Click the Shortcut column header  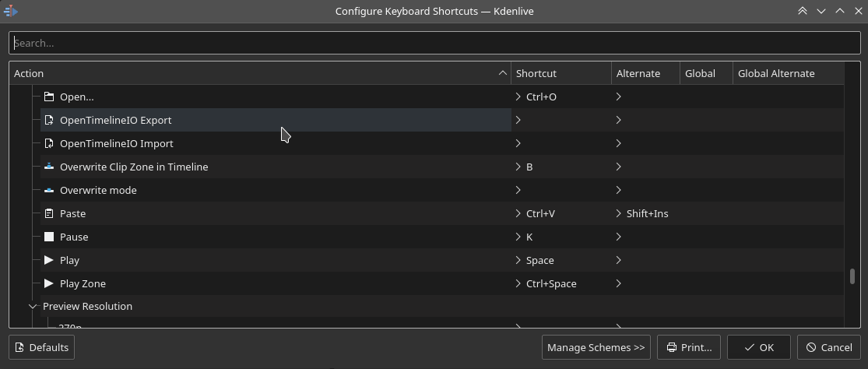point(561,73)
